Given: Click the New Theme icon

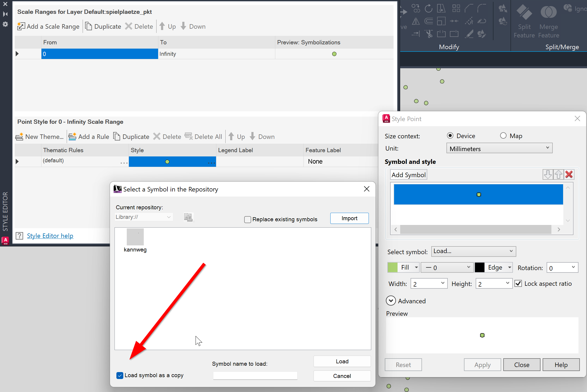Looking at the screenshot, I should pos(19,137).
